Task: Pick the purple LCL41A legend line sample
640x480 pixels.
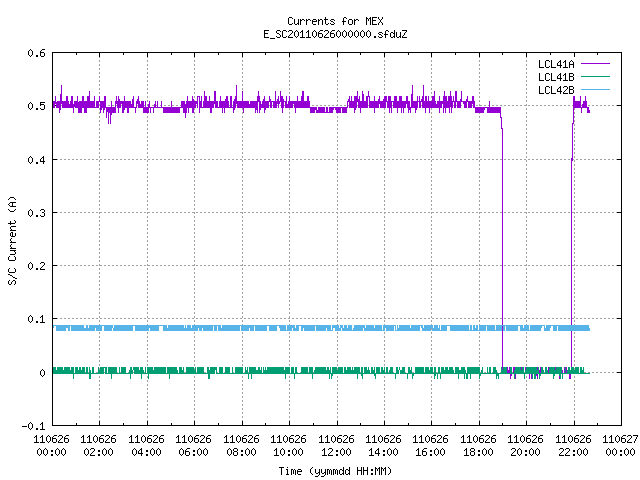Action: point(595,64)
